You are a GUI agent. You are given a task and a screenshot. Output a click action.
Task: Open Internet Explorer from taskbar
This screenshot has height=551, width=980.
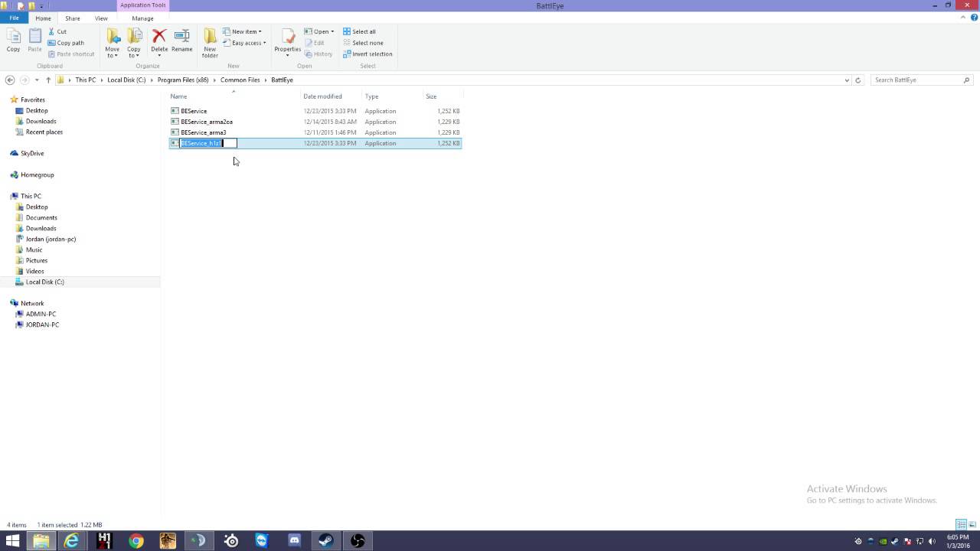click(71, 541)
